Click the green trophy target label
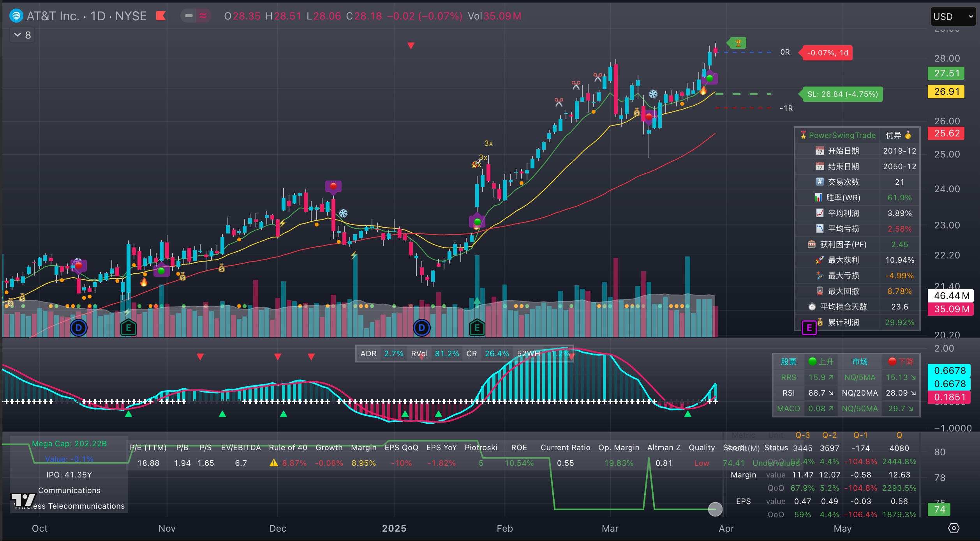The width and height of the screenshot is (980, 541). pyautogui.click(x=737, y=43)
